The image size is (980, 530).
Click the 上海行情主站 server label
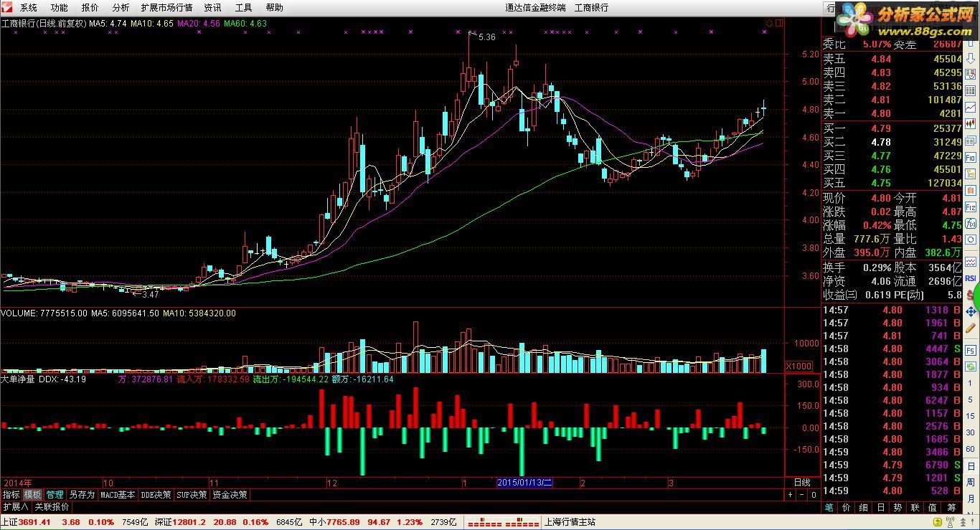click(570, 522)
